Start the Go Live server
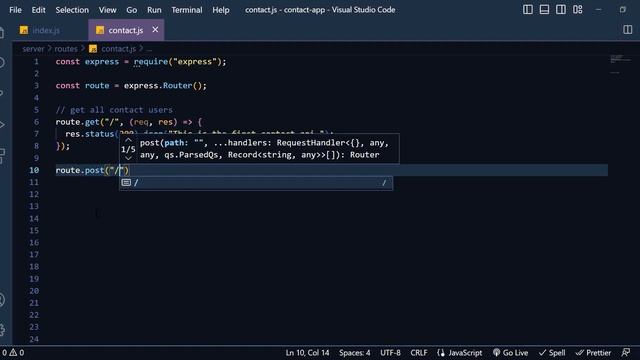Image resolution: width=640 pixels, height=360 pixels. click(x=510, y=353)
